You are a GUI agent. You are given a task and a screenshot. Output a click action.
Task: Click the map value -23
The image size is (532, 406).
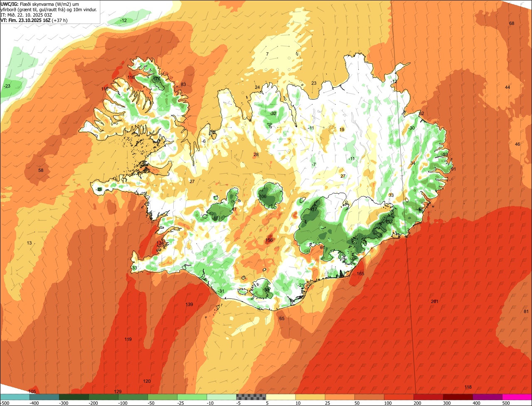(7, 86)
